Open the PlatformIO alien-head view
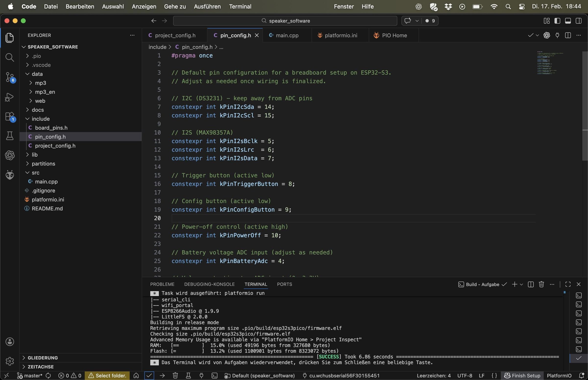This screenshot has width=588, height=380. (x=10, y=175)
